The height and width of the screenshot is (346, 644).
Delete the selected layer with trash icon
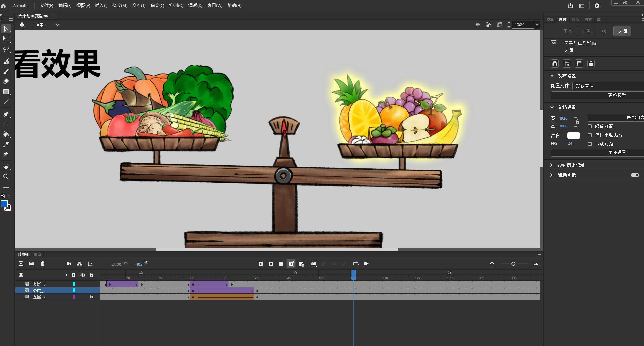(x=43, y=264)
